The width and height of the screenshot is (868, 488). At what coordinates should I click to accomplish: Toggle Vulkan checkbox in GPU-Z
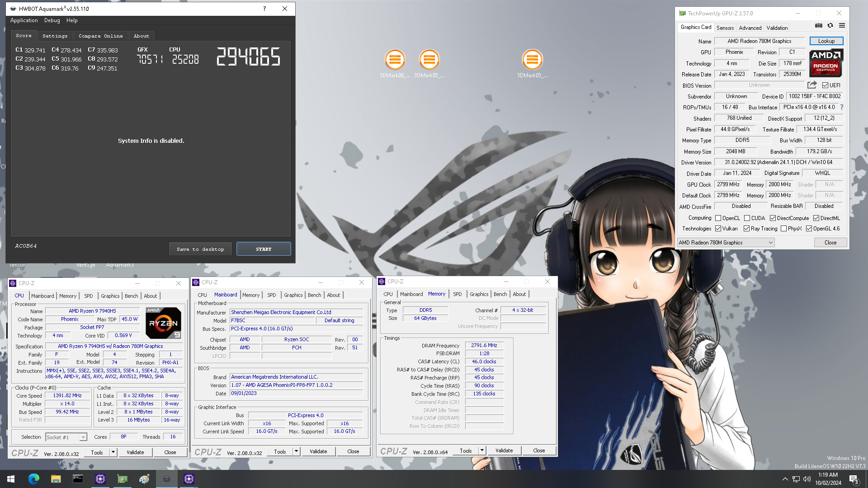click(x=718, y=229)
